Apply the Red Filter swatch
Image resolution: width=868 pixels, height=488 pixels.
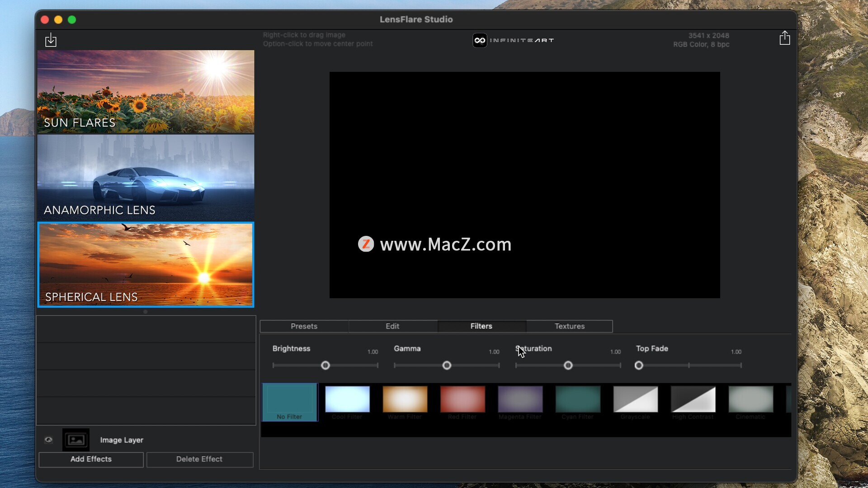click(462, 399)
